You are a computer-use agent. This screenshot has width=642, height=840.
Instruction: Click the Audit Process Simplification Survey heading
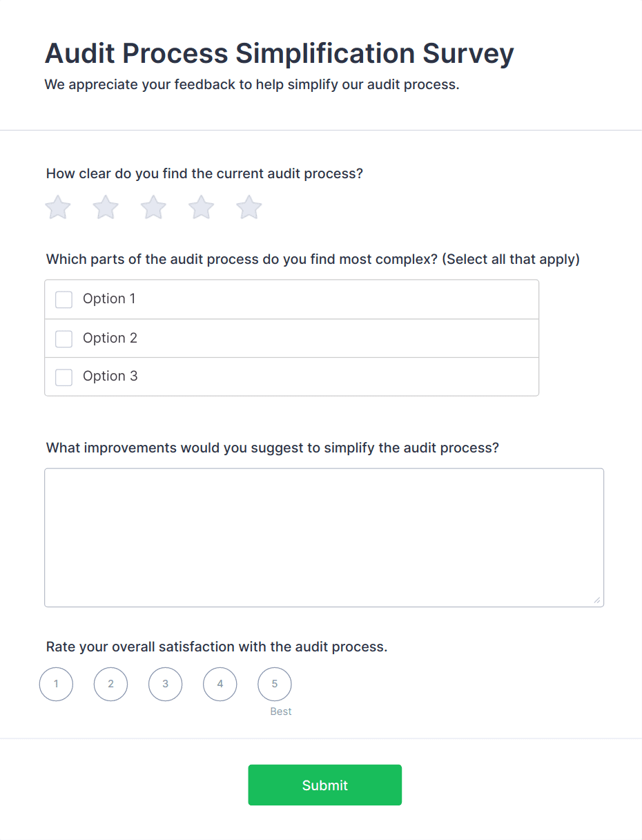279,53
